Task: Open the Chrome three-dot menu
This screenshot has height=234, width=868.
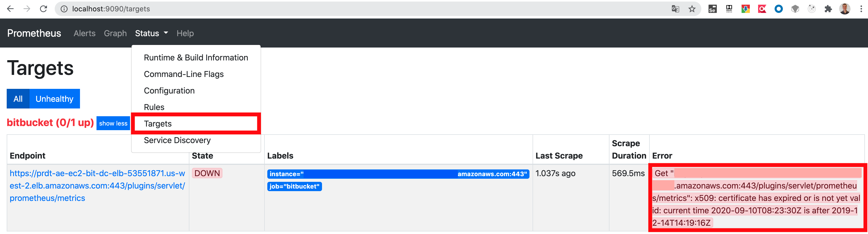Action: point(861,9)
